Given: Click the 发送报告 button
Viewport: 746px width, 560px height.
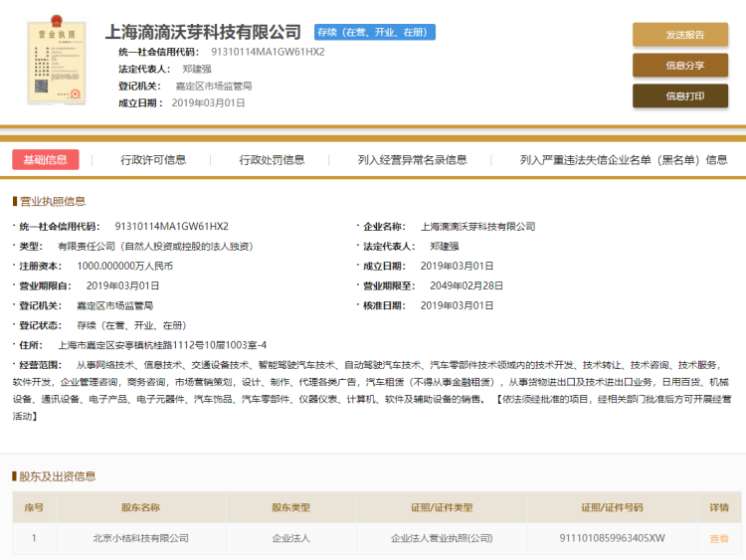Looking at the screenshot, I should [680, 34].
